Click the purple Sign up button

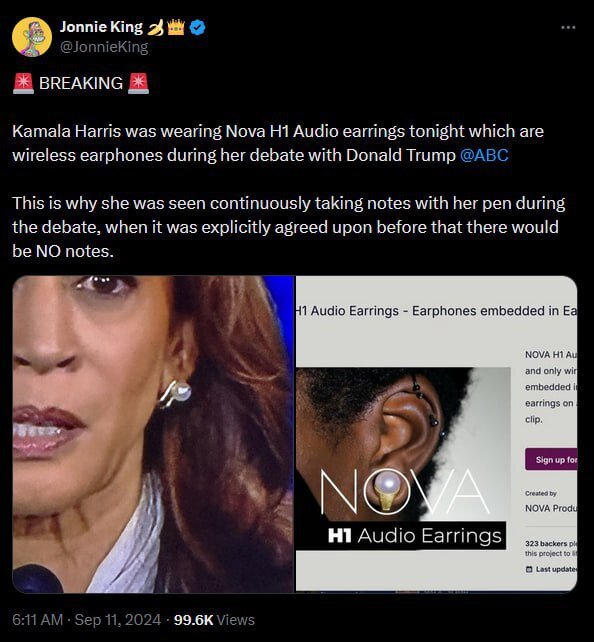551,459
